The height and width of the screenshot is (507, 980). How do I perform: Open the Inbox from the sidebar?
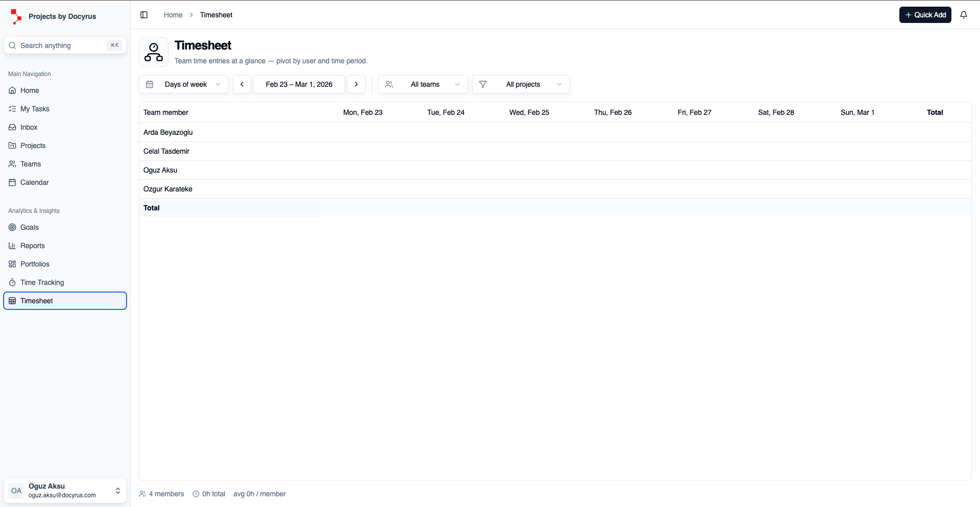point(12,127)
